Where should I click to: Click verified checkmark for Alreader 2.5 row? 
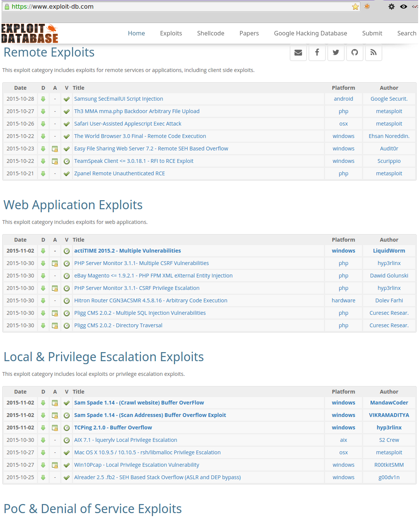click(67, 477)
